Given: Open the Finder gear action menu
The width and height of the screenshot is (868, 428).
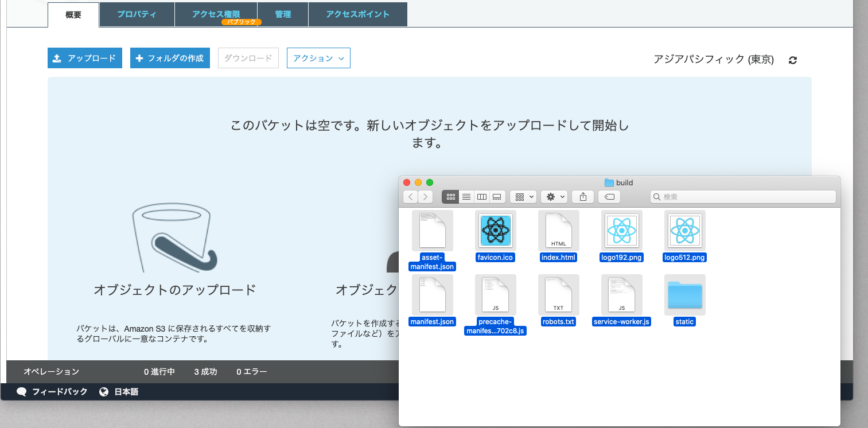Looking at the screenshot, I should coord(554,197).
